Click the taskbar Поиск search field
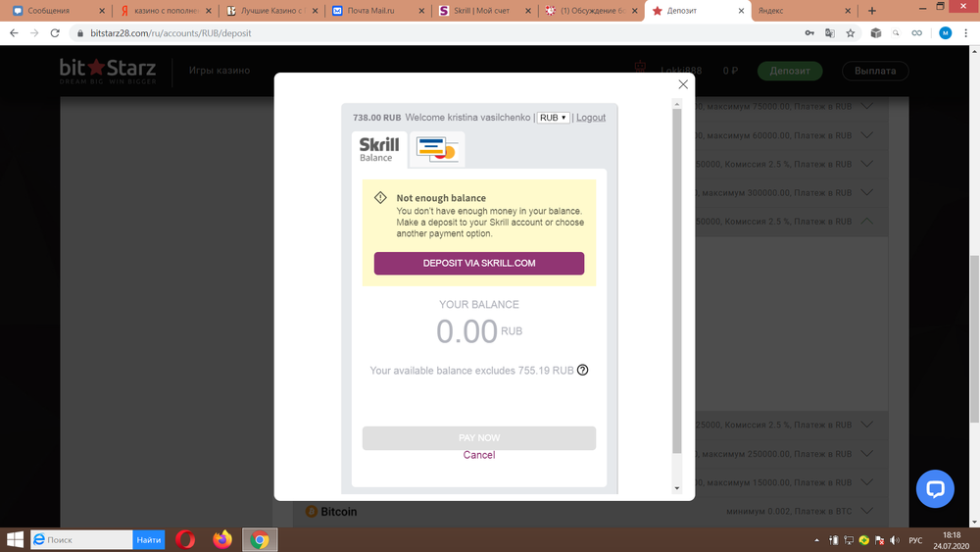980x552 pixels. click(x=82, y=539)
